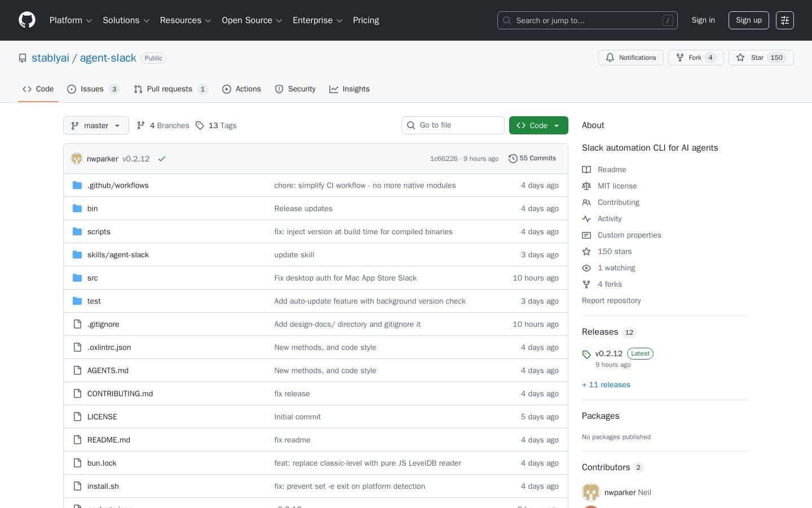Open the master branch dropdown

(96, 125)
